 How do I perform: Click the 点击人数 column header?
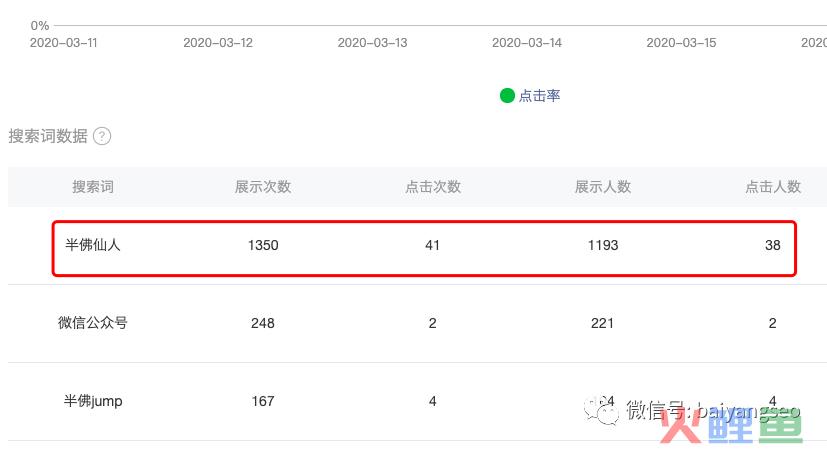tap(773, 187)
